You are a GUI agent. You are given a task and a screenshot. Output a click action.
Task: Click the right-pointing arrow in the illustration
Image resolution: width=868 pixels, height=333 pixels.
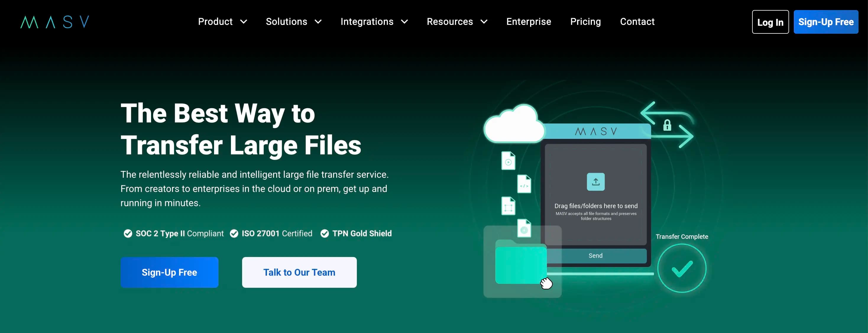click(672, 136)
